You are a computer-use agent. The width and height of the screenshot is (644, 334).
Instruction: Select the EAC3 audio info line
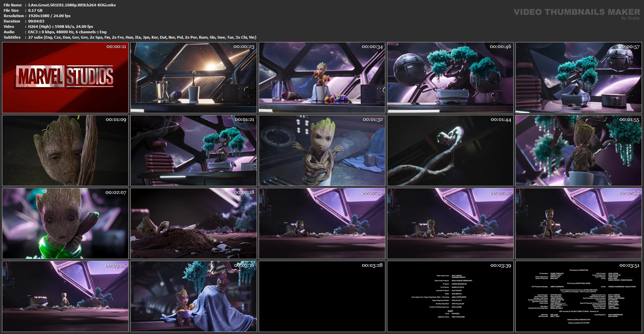[67, 32]
